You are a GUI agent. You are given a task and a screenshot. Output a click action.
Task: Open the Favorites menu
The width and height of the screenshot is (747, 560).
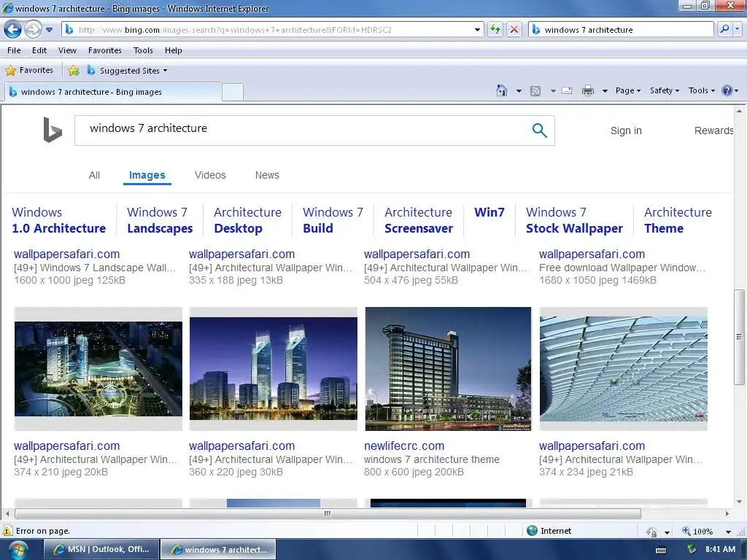coord(105,50)
